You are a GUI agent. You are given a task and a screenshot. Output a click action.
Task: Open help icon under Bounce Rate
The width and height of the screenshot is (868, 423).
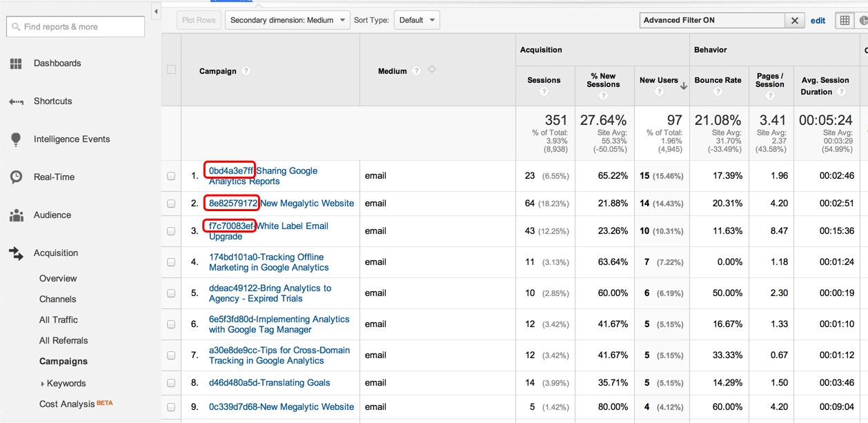(x=718, y=92)
